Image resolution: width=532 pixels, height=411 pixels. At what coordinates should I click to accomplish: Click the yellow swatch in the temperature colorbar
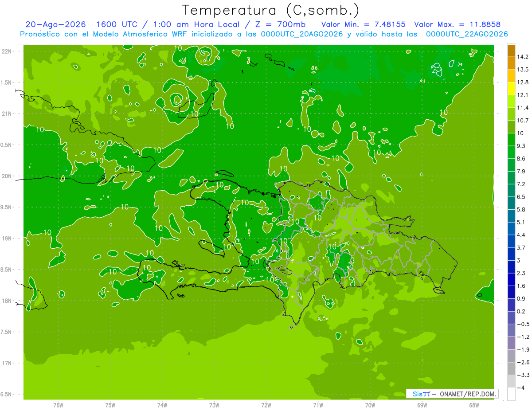(511, 89)
